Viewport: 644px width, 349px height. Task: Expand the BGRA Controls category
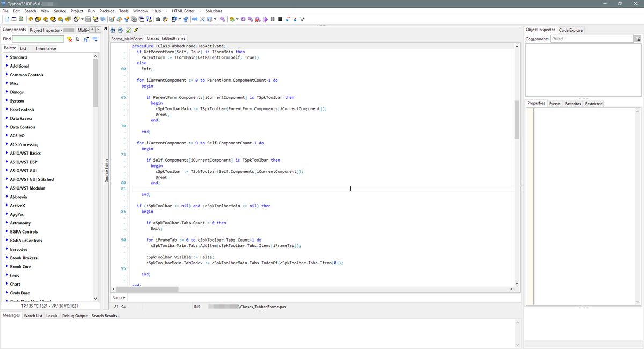[x=6, y=231]
